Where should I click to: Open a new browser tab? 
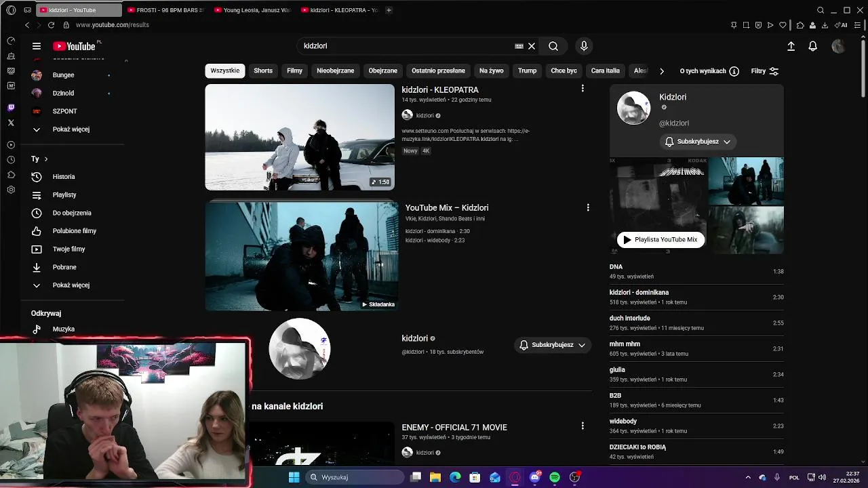click(389, 10)
